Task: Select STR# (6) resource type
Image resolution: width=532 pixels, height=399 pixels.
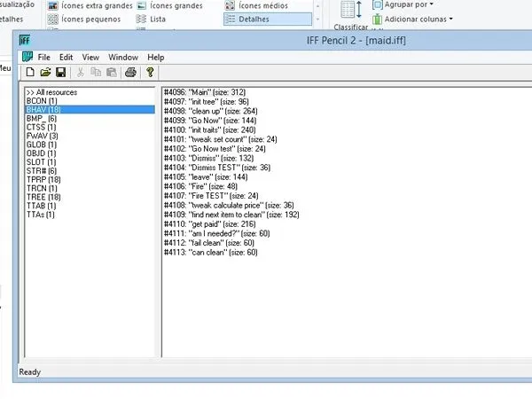Action: [90, 170]
